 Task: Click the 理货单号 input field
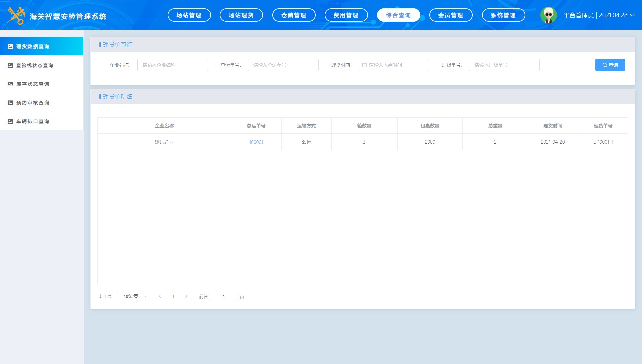(x=504, y=65)
